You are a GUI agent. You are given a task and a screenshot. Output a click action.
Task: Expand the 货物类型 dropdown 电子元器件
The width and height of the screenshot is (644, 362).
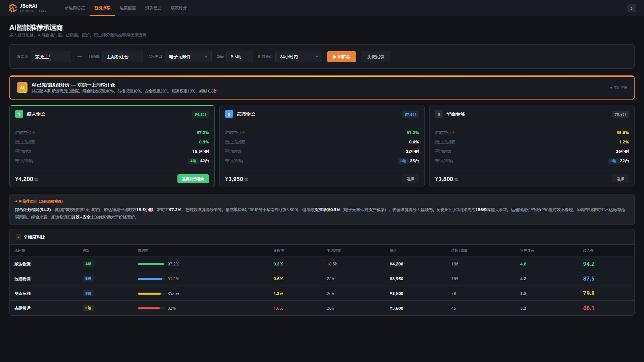tap(188, 57)
